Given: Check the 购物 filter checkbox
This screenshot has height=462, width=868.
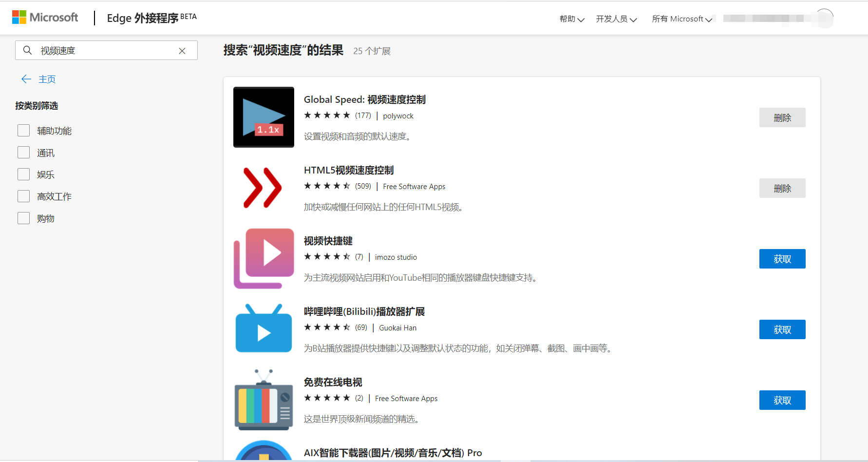Looking at the screenshot, I should tap(24, 218).
